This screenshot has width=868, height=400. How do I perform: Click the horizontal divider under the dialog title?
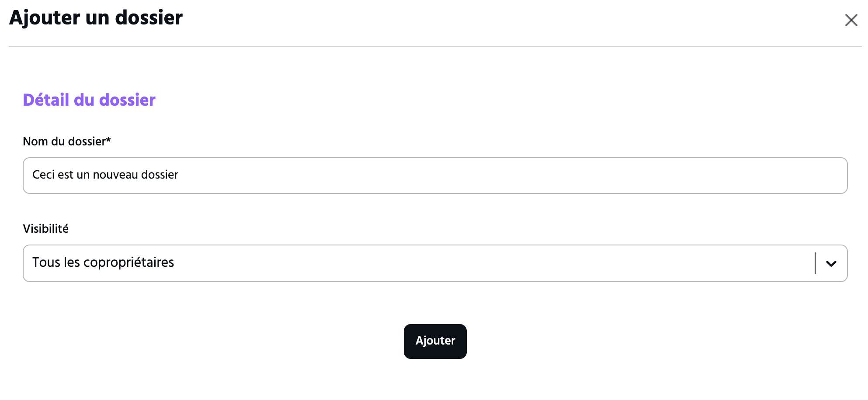(435, 47)
